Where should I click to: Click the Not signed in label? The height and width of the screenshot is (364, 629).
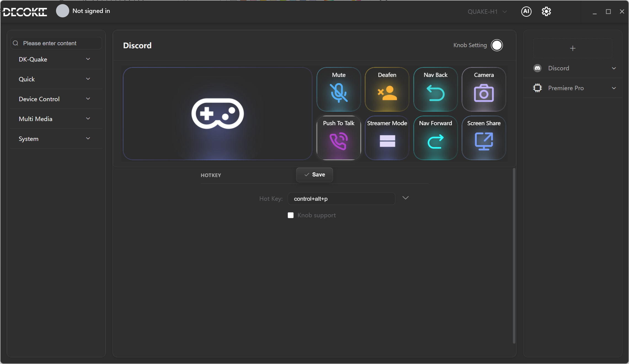tap(91, 11)
